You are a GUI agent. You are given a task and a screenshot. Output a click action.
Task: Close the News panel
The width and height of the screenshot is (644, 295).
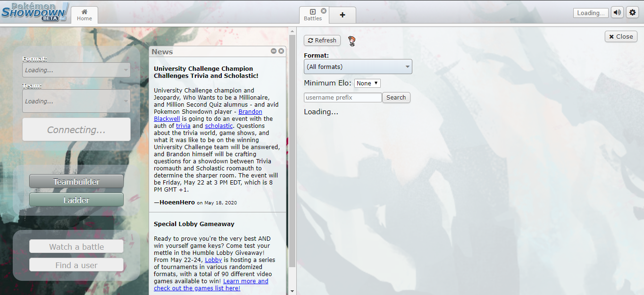[281, 51]
